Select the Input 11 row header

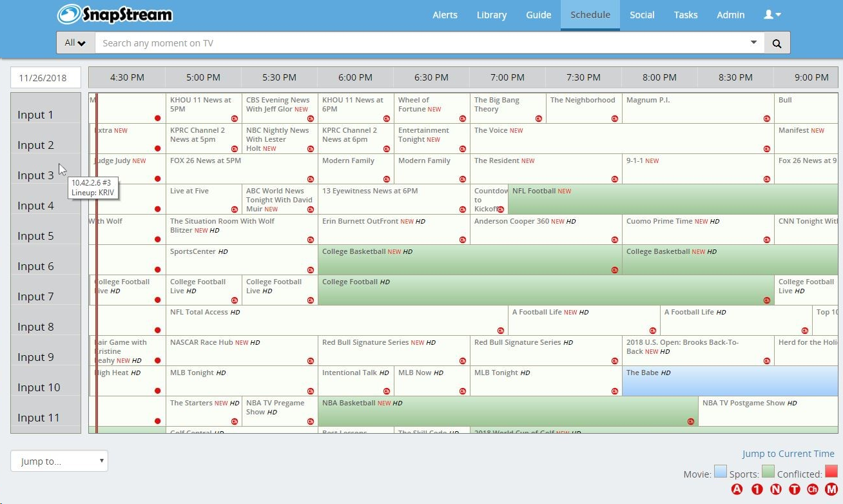pos(46,411)
